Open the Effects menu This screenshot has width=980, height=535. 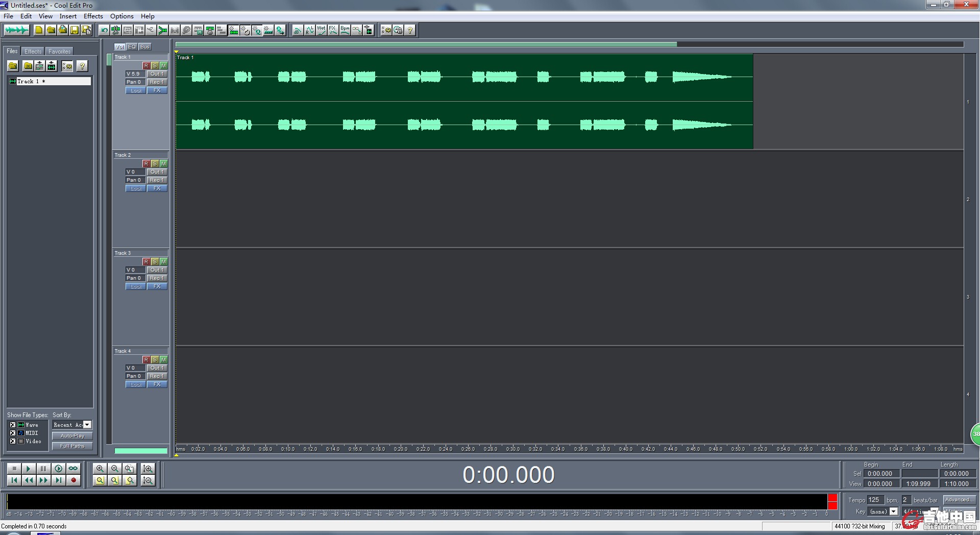[x=93, y=16]
